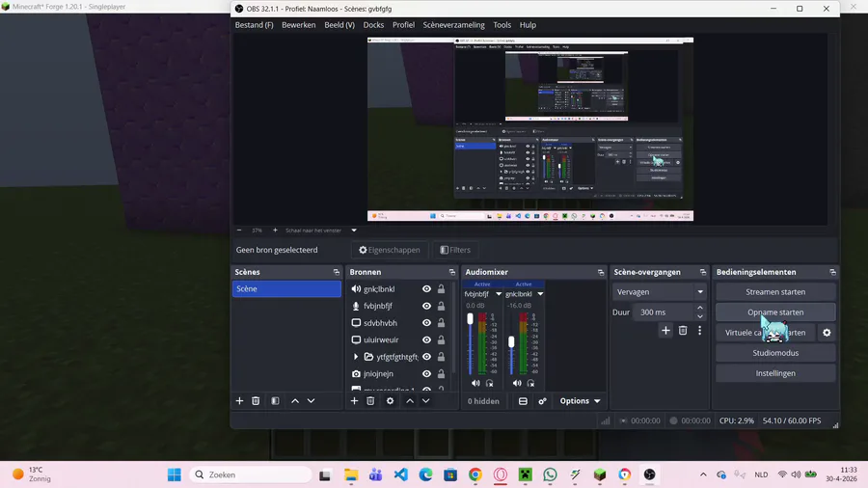Viewport: 868px width, 488px height.
Task: Click the Streamen starten button
Action: (x=775, y=291)
